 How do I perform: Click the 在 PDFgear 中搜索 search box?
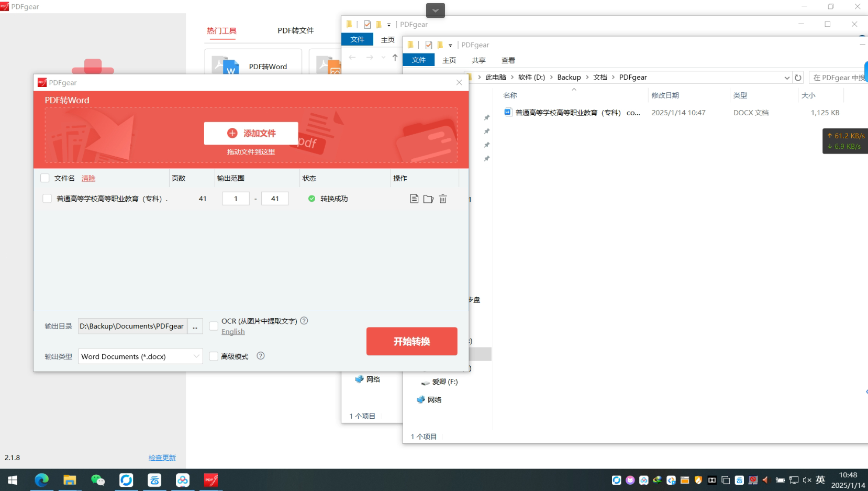(838, 78)
